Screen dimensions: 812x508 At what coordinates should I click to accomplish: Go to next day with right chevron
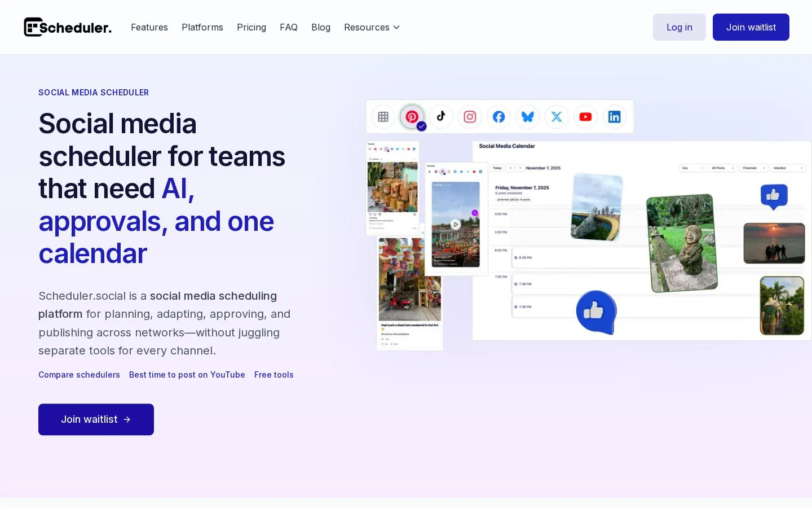coord(520,168)
